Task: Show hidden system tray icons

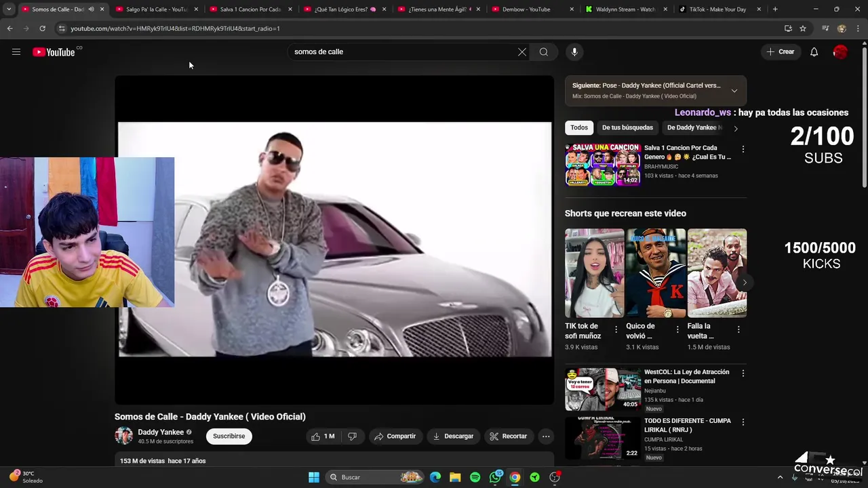Action: [780, 477]
